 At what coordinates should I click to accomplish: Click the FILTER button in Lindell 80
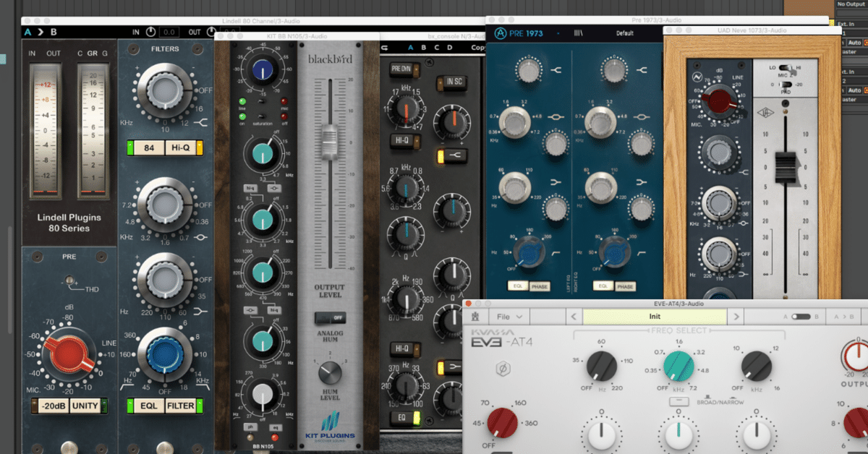(x=181, y=406)
